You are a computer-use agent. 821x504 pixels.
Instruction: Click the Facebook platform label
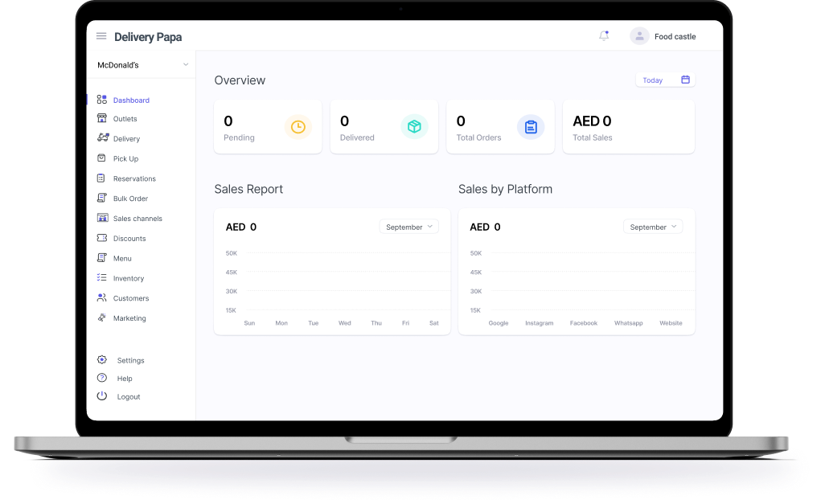click(x=584, y=323)
